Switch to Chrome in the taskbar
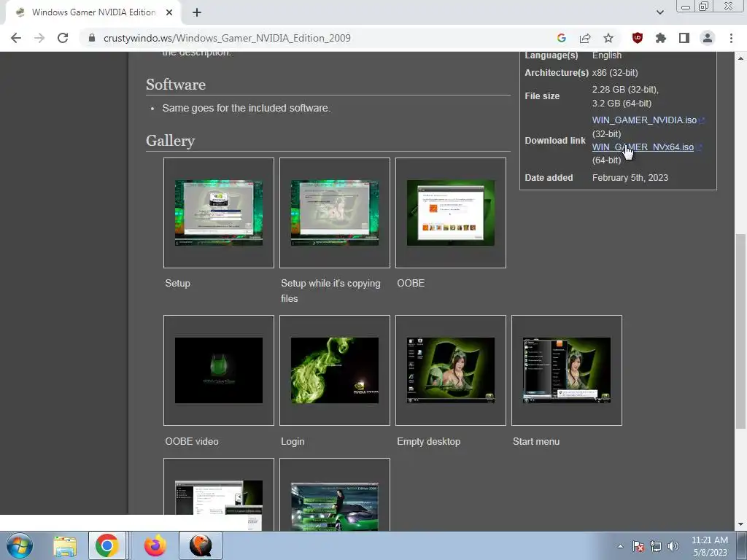 (107, 545)
